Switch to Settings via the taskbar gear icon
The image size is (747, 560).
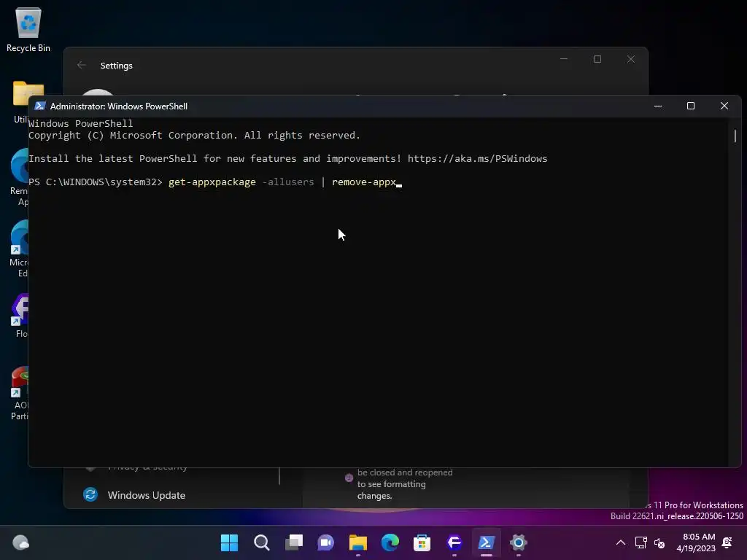[519, 542]
